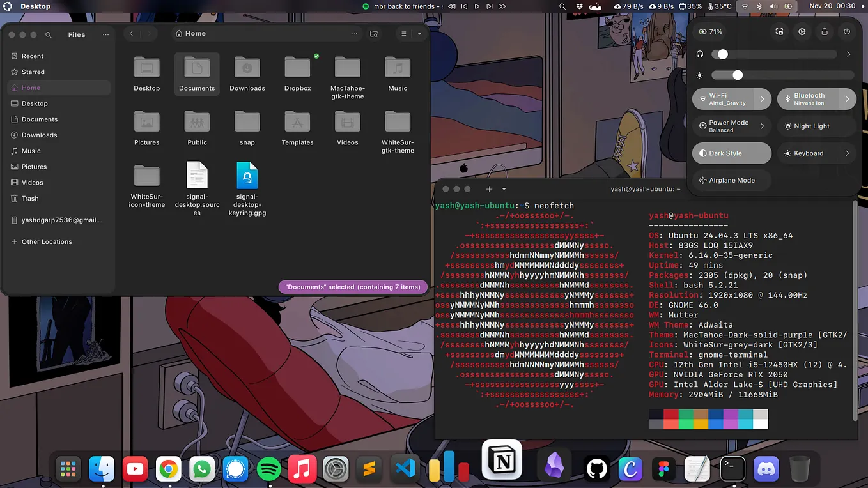868x488 pixels.
Task: Open Spotify from the dock
Action: pyautogui.click(x=268, y=468)
